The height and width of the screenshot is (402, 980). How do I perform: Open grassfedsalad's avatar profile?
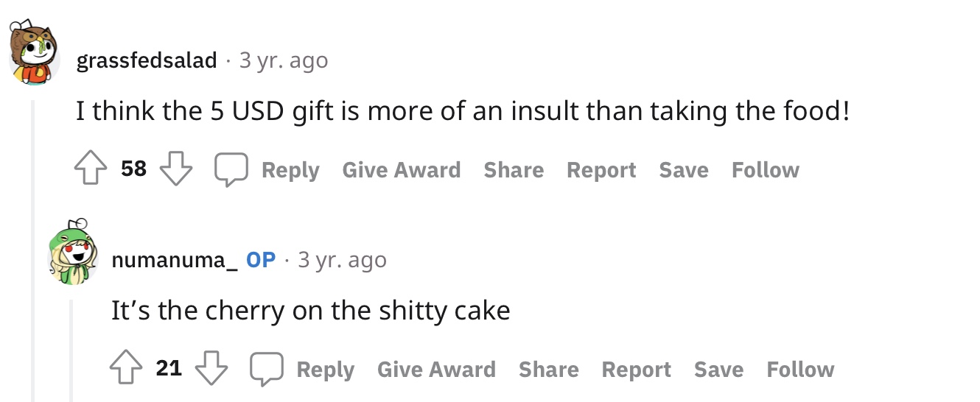click(34, 53)
